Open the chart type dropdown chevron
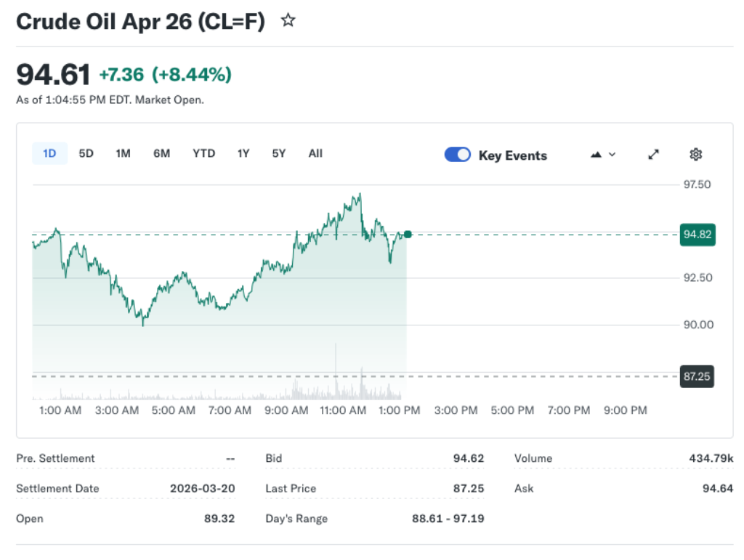Screen dimensions: 744x560 tap(610, 155)
